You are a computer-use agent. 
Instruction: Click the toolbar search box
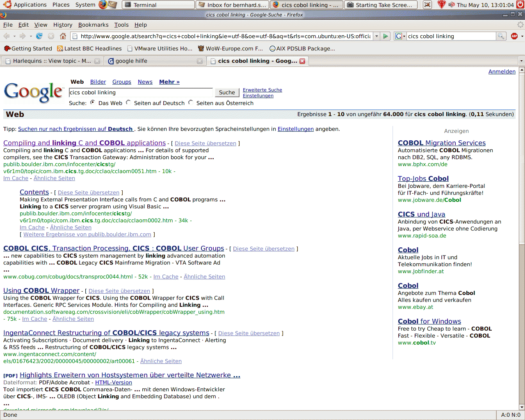click(451, 36)
